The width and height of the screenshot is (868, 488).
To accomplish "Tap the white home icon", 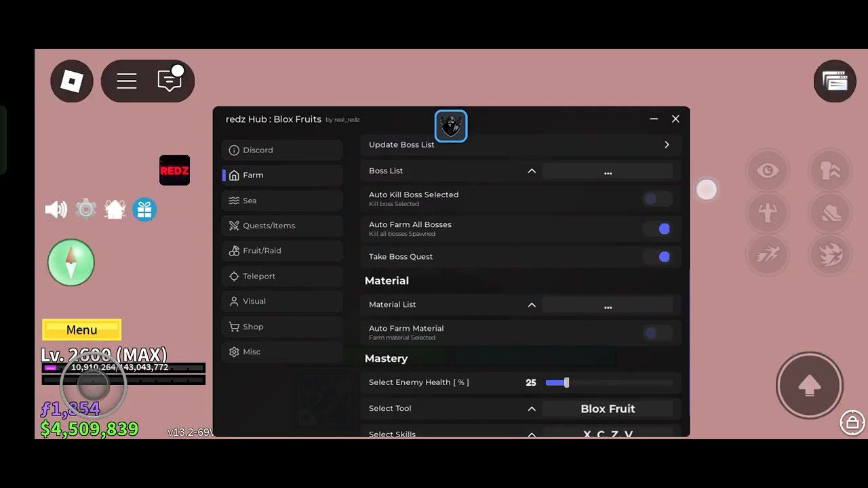I will [x=115, y=209].
